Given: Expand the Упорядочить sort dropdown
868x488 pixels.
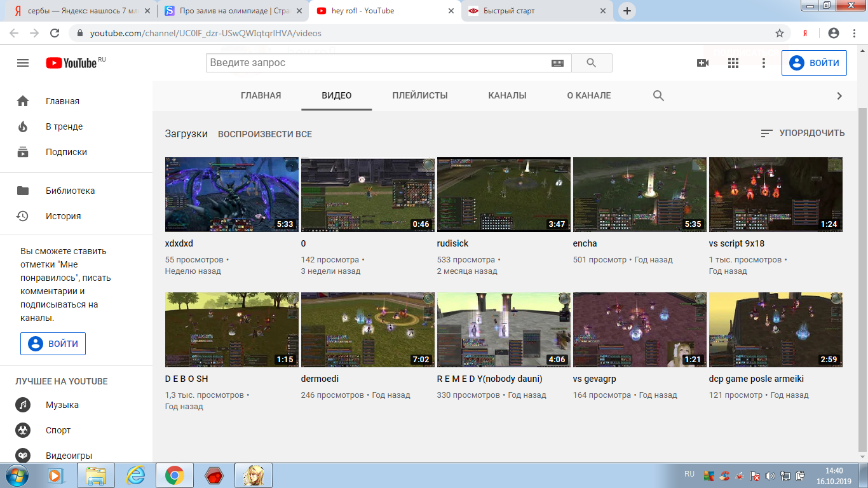Looking at the screenshot, I should 803,133.
